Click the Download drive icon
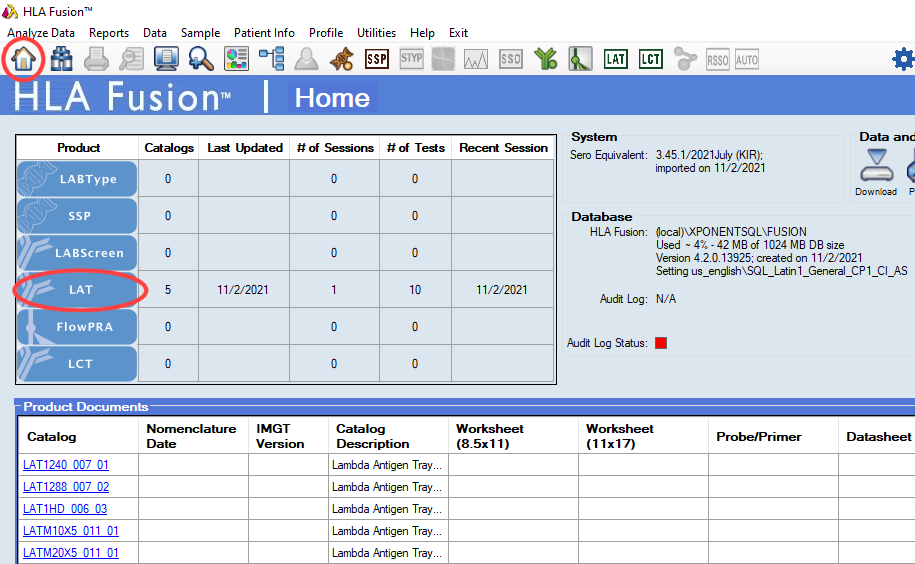Viewport: 915px width, 564px height. tap(876, 166)
